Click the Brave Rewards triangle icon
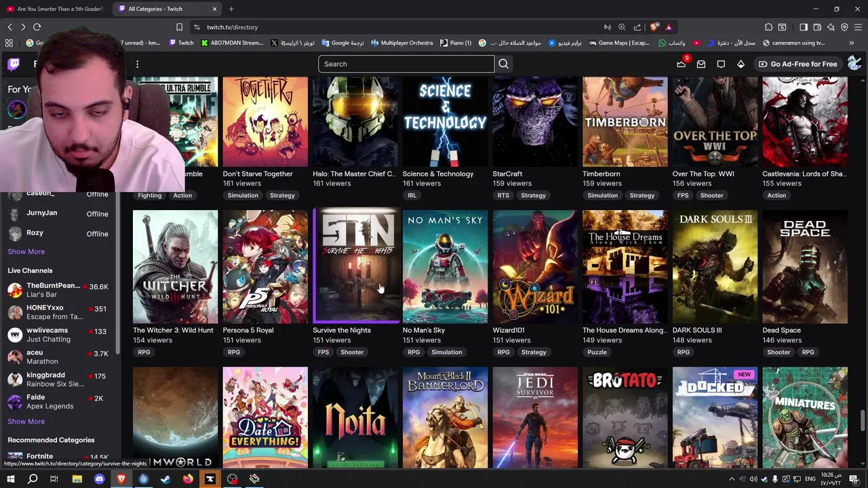 [x=669, y=27]
